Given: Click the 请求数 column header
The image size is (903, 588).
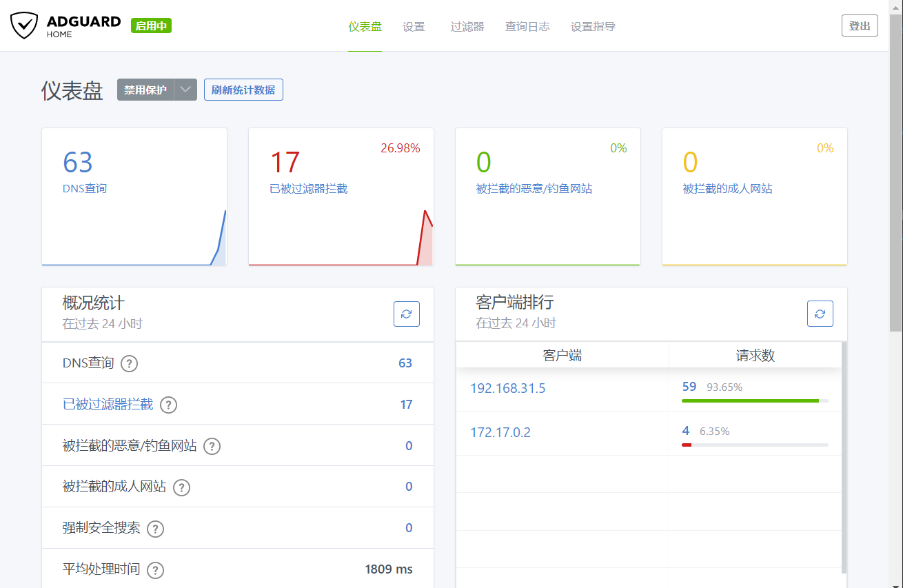Looking at the screenshot, I should pos(755,355).
